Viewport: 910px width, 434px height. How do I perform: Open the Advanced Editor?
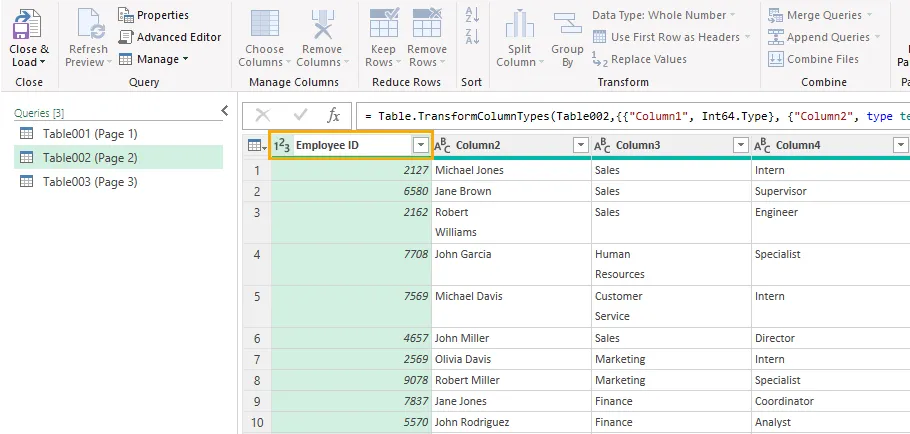pyautogui.click(x=170, y=37)
